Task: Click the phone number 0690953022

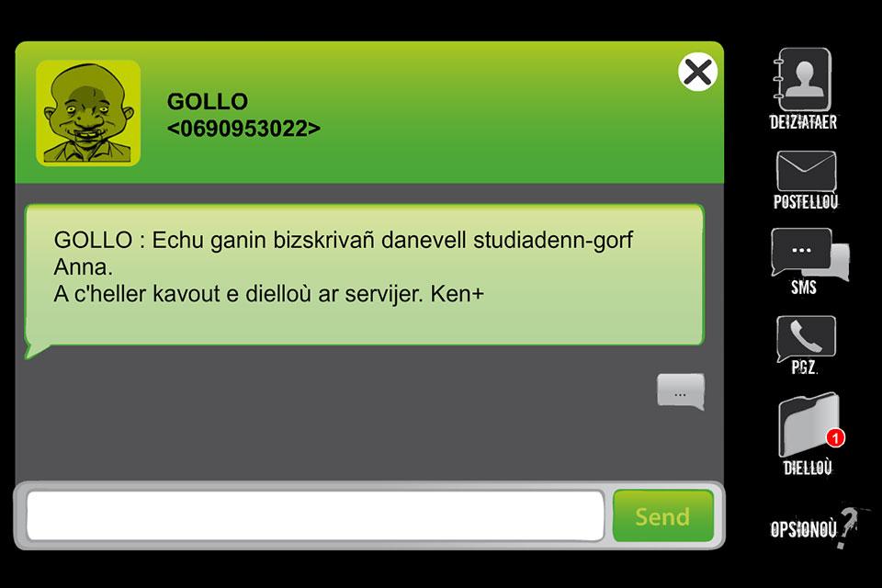Action: click(x=243, y=129)
